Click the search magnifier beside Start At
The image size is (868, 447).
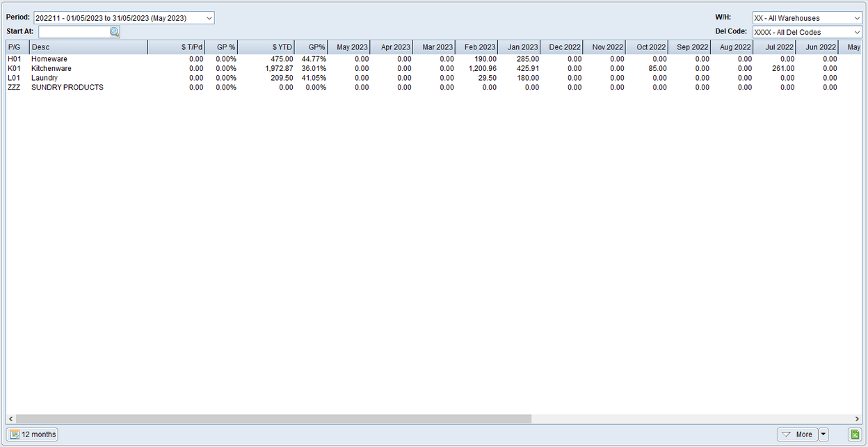[x=113, y=31]
